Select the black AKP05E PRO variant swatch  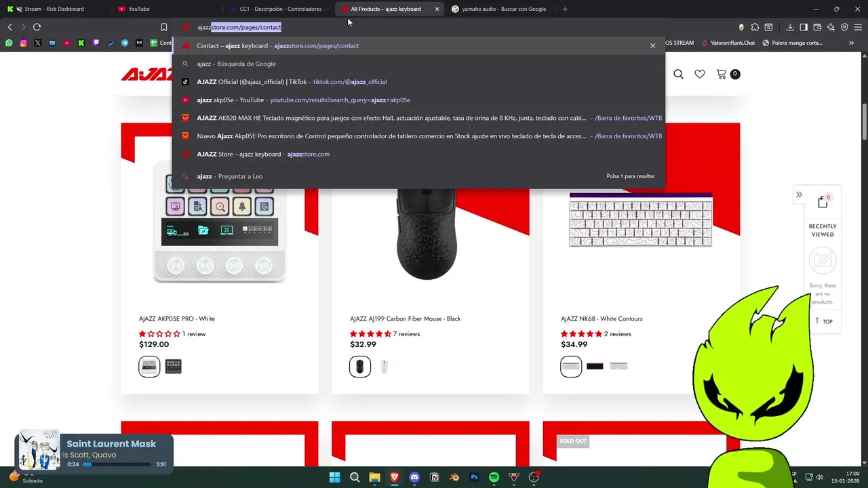coord(173,367)
